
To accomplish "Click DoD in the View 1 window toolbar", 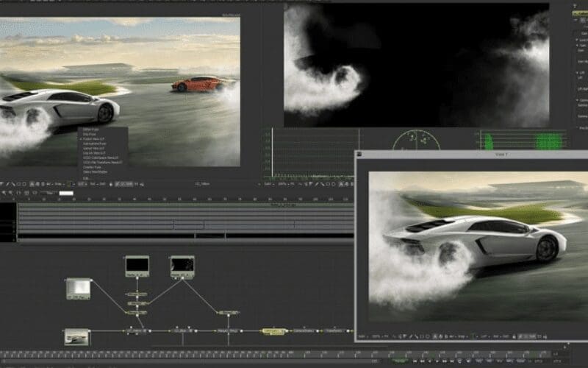I will [x=506, y=336].
